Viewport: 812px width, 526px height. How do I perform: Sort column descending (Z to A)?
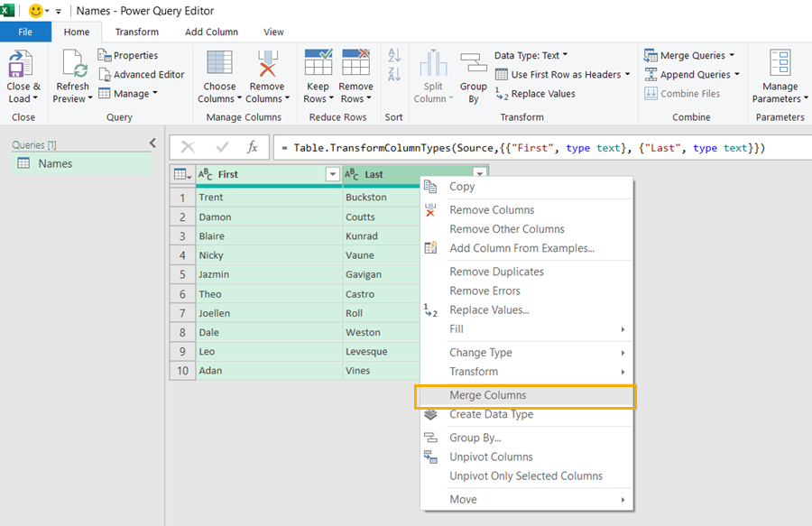(x=394, y=74)
